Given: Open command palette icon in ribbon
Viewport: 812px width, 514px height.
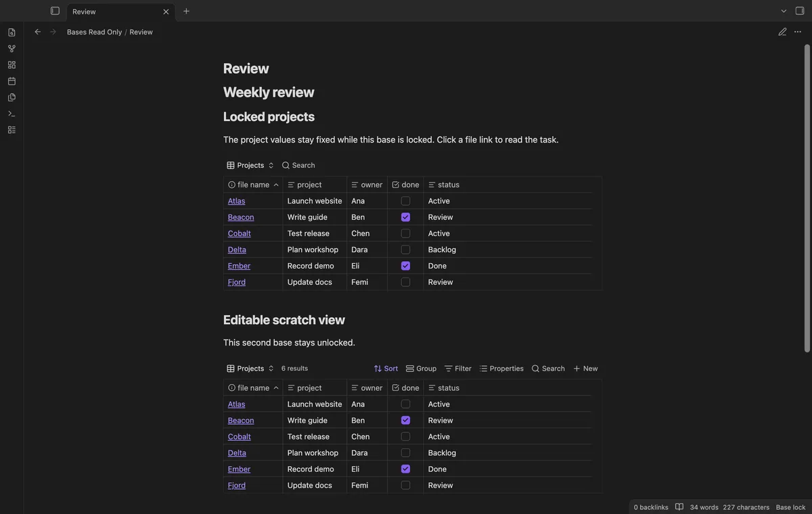Looking at the screenshot, I should (x=12, y=114).
